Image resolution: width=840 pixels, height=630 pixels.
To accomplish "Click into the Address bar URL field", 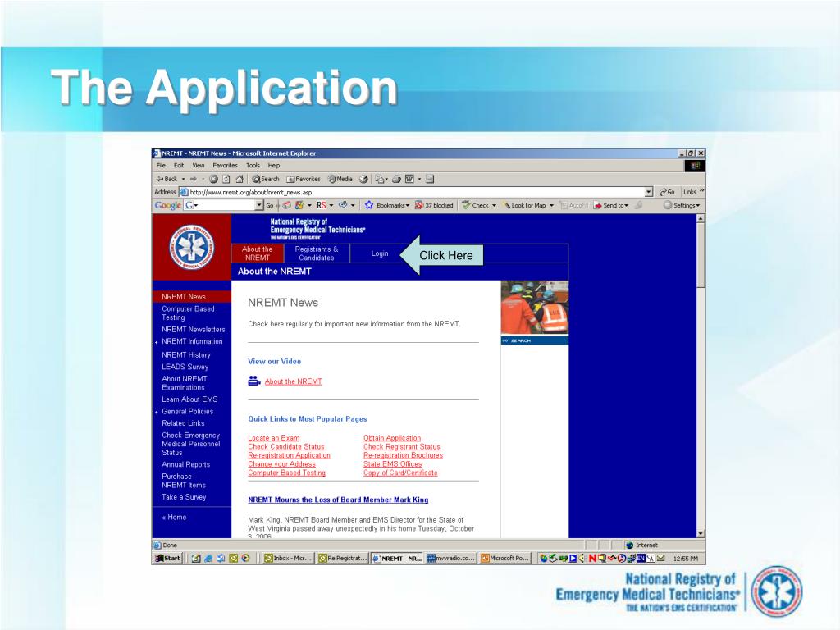I will click(x=412, y=192).
